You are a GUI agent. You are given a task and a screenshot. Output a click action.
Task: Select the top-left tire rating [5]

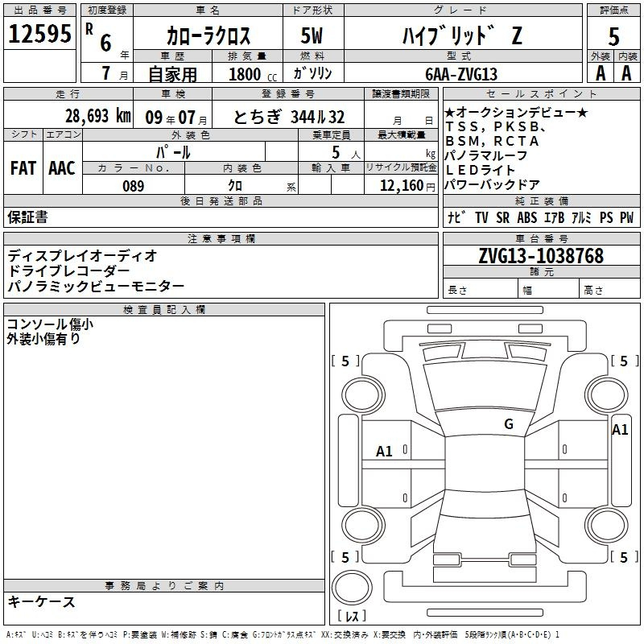click(x=345, y=361)
